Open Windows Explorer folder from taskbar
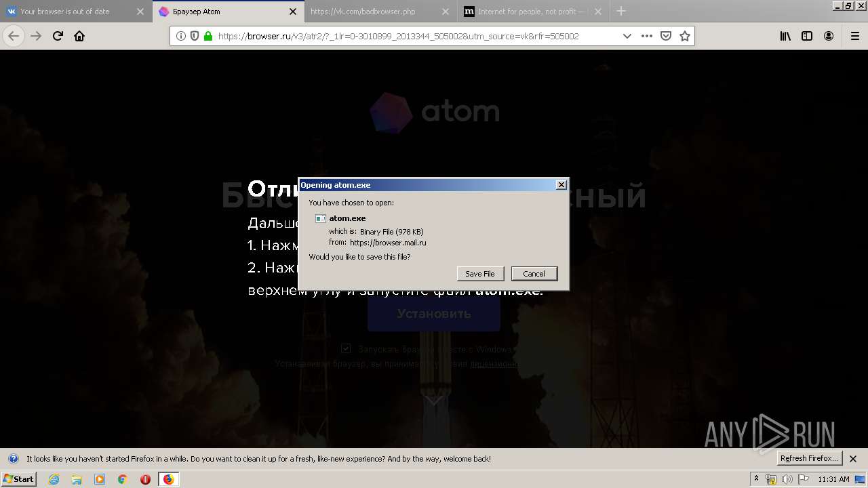 77,479
